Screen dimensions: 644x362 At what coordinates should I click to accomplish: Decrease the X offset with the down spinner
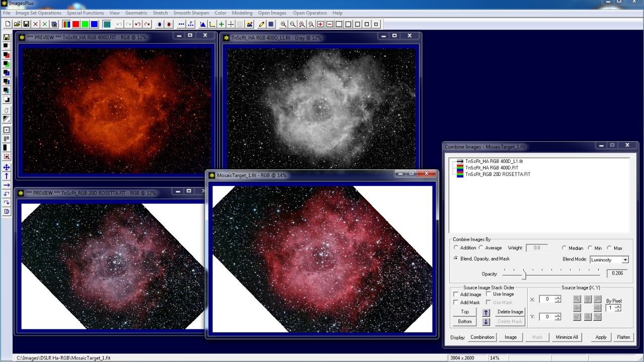[x=558, y=301]
